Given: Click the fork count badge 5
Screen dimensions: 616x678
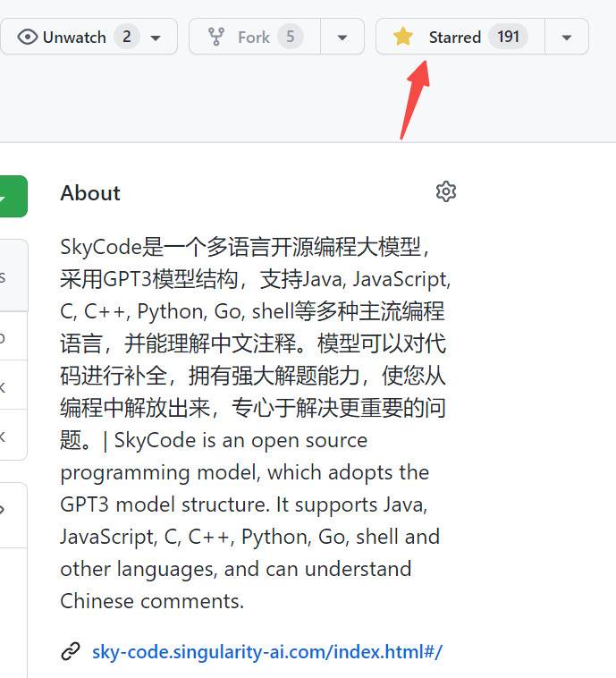Looking at the screenshot, I should click(x=291, y=37).
